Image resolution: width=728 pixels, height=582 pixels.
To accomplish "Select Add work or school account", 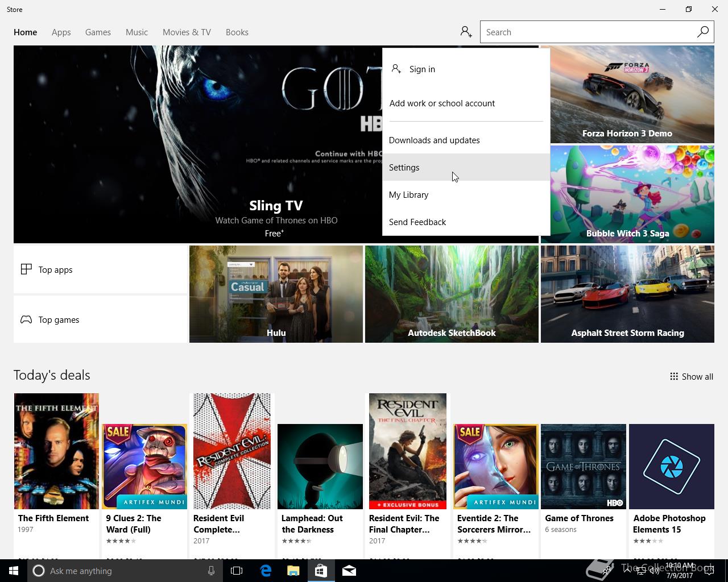I will 466,103.
